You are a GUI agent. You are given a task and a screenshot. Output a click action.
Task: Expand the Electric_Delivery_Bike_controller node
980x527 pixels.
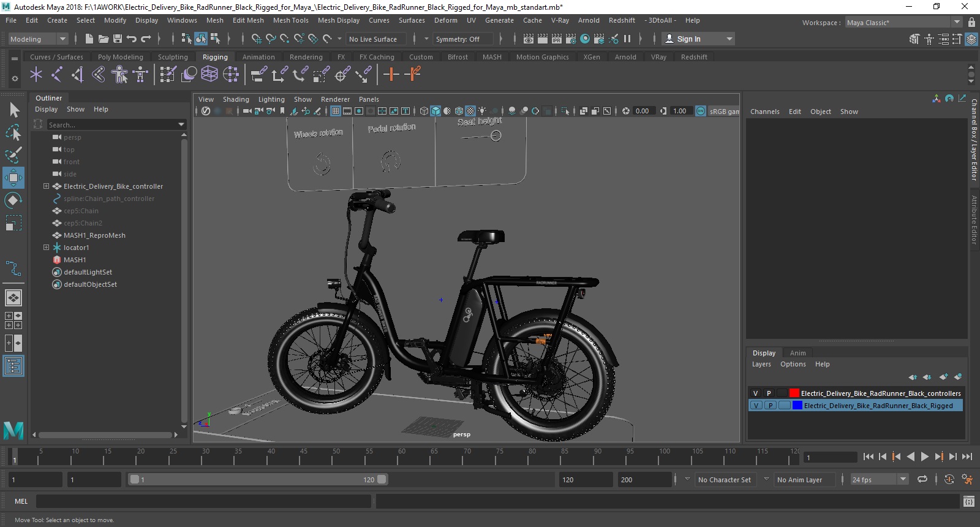pos(46,186)
